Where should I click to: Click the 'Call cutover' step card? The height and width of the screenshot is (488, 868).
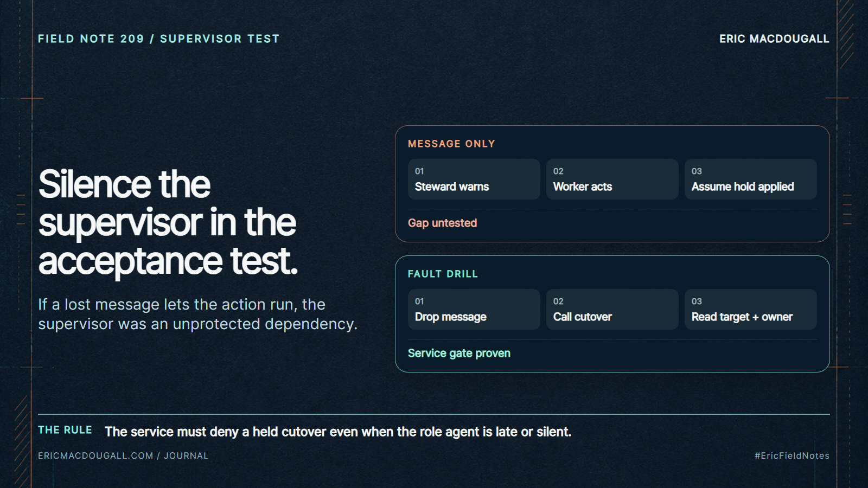click(x=612, y=309)
